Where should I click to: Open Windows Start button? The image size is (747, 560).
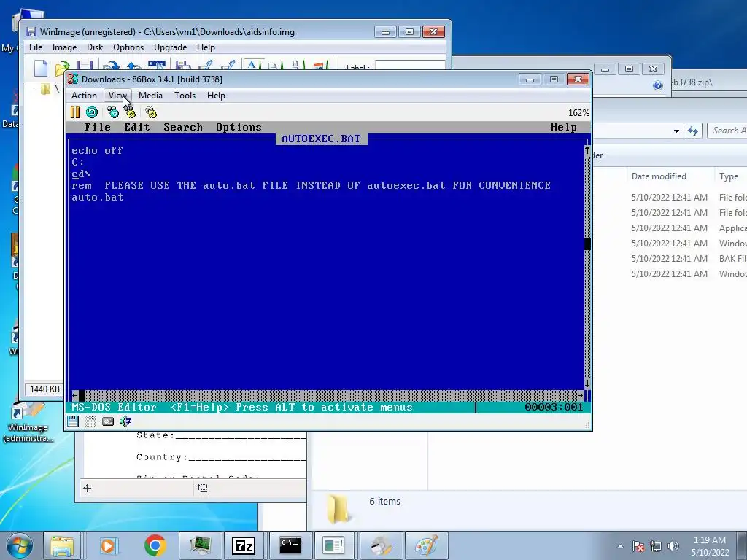click(x=19, y=545)
